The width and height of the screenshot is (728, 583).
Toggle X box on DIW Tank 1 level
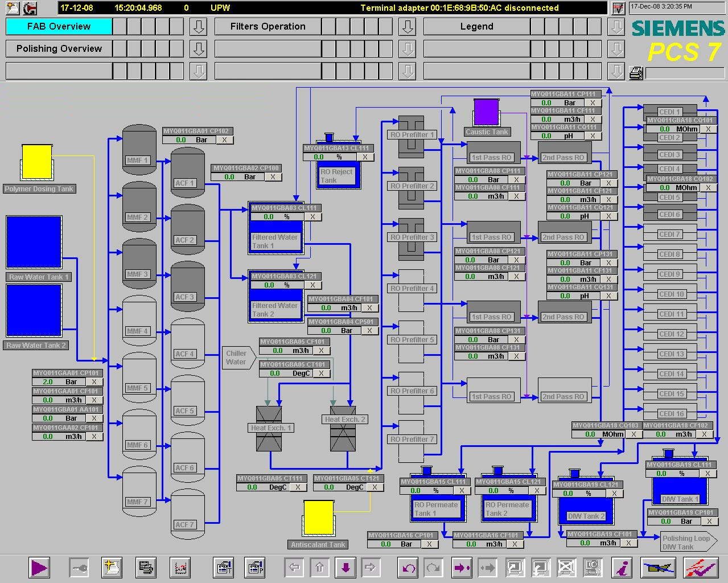coord(708,474)
